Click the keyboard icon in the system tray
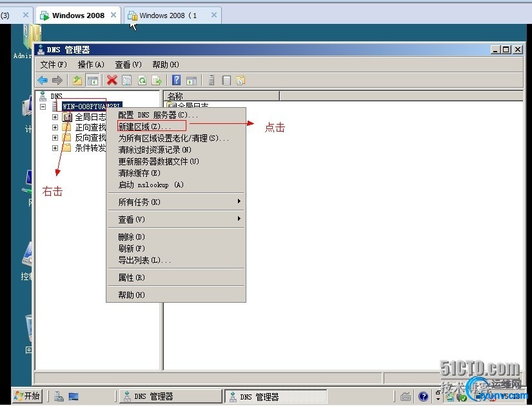Viewport: 532px width, 406px height. point(406,396)
